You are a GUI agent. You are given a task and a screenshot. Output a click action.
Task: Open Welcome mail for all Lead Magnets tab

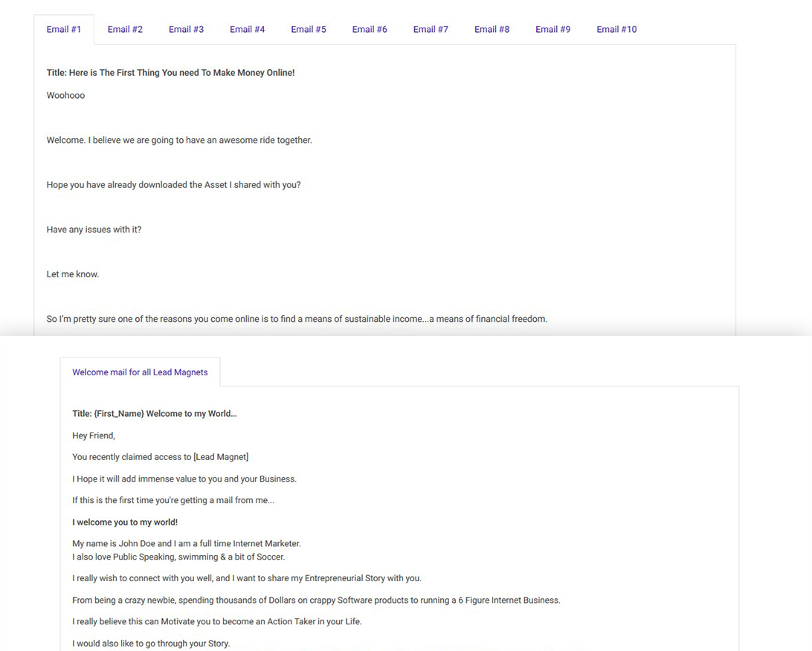[140, 372]
